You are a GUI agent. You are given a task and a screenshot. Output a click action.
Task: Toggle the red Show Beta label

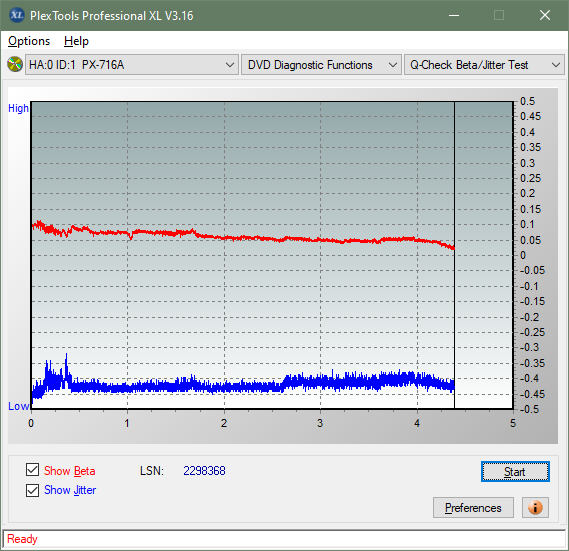tap(70, 471)
